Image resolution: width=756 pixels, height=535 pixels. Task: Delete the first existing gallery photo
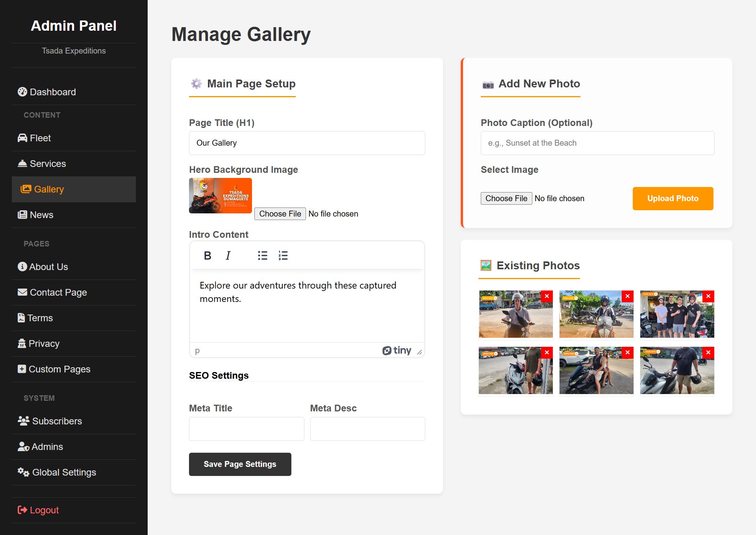547,296
